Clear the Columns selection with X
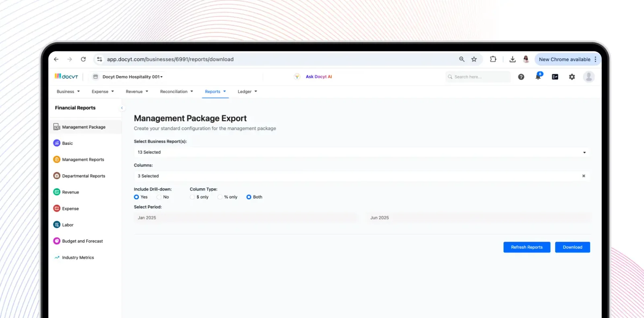644x318 pixels. coord(584,176)
